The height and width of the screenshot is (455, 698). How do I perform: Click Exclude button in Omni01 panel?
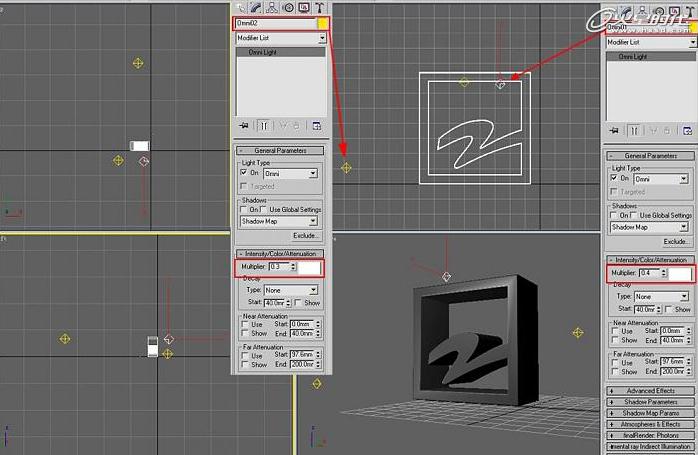(676, 241)
